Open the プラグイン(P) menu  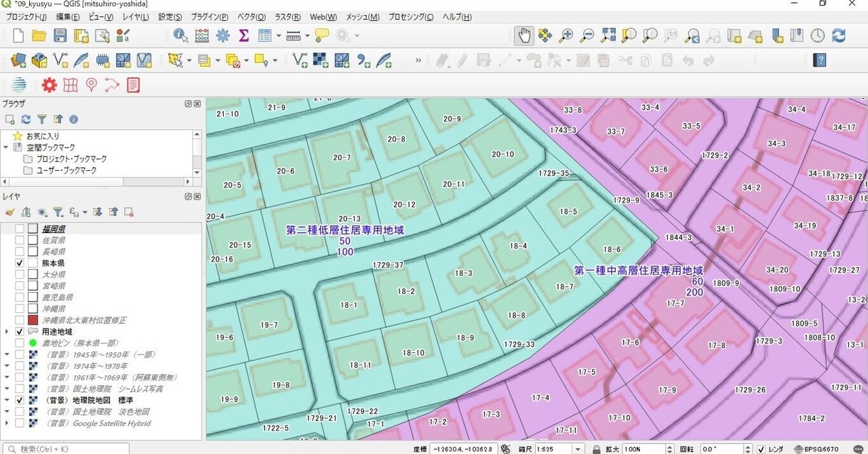[x=210, y=17]
